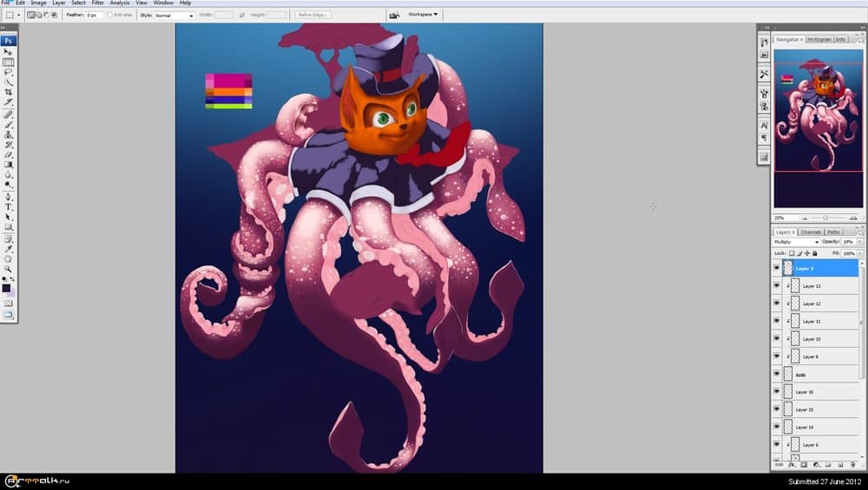Image resolution: width=868 pixels, height=490 pixels.
Task: Click the Go to Bridge icon
Action: [x=395, y=15]
